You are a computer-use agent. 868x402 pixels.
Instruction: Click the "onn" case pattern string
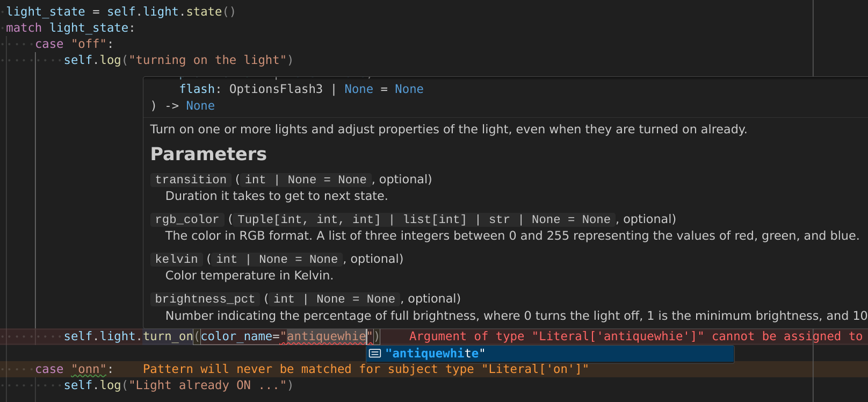coord(89,369)
